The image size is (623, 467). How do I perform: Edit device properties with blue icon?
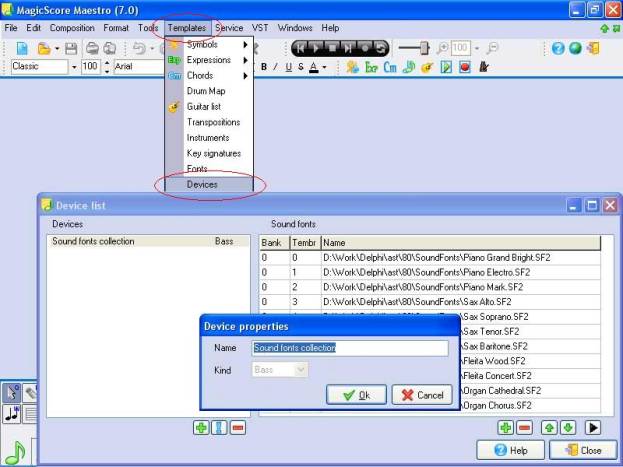click(219, 428)
